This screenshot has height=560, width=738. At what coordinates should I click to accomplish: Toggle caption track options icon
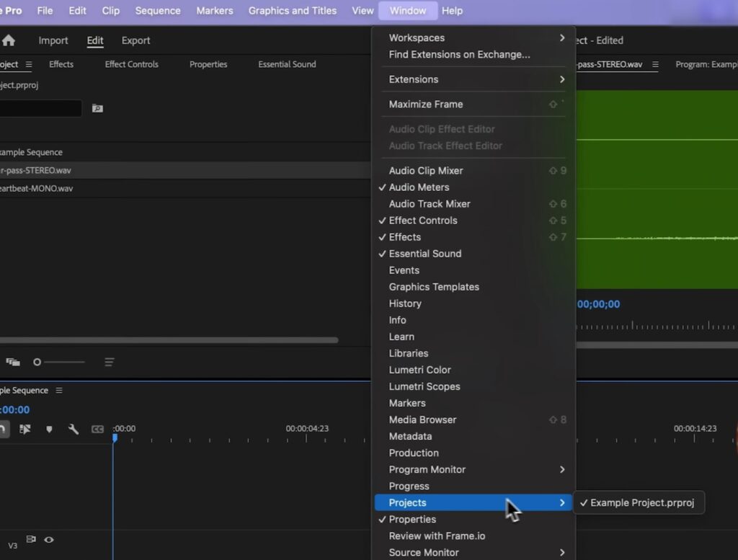[x=97, y=429]
